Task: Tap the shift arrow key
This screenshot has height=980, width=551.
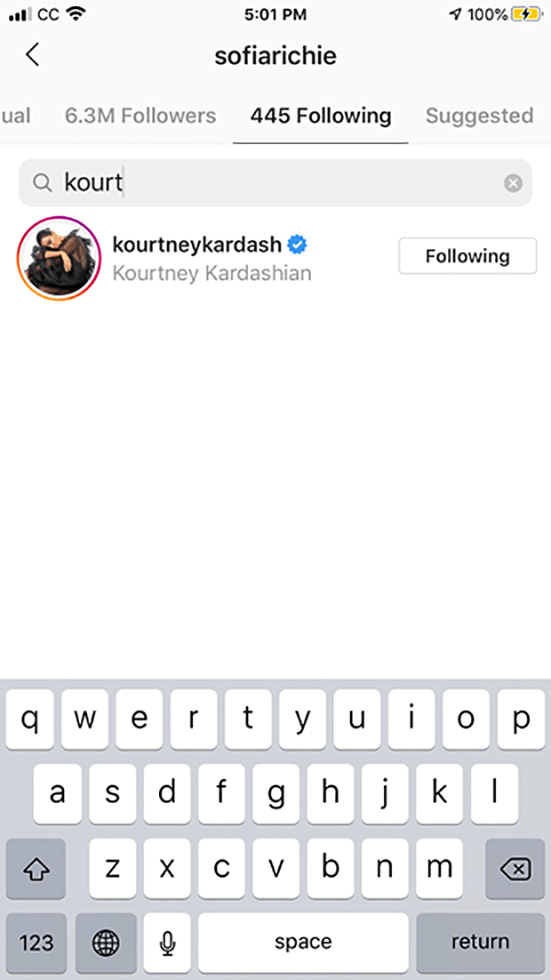Action: coord(36,869)
